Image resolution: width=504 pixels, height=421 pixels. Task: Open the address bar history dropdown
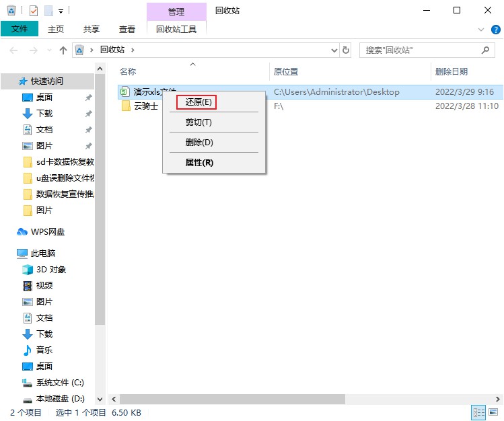click(334, 50)
